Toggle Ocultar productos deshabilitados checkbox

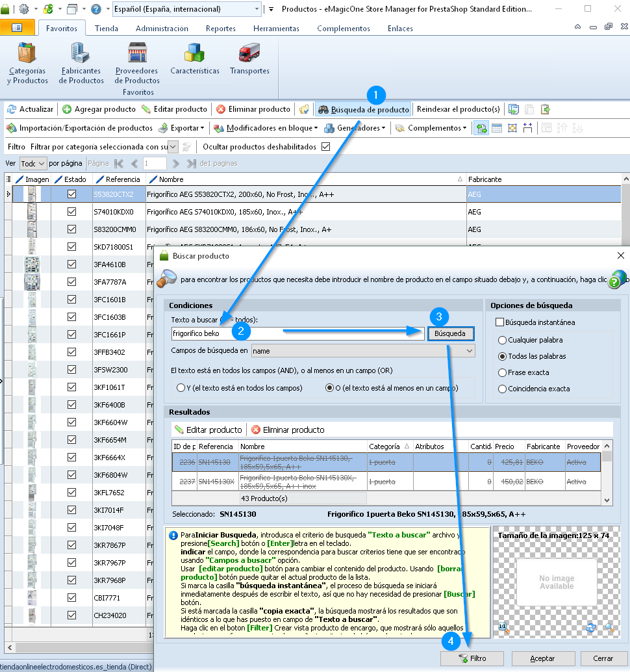click(x=326, y=147)
